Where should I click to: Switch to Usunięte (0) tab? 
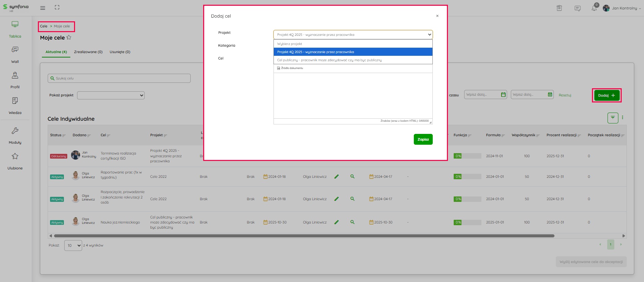[120, 52]
